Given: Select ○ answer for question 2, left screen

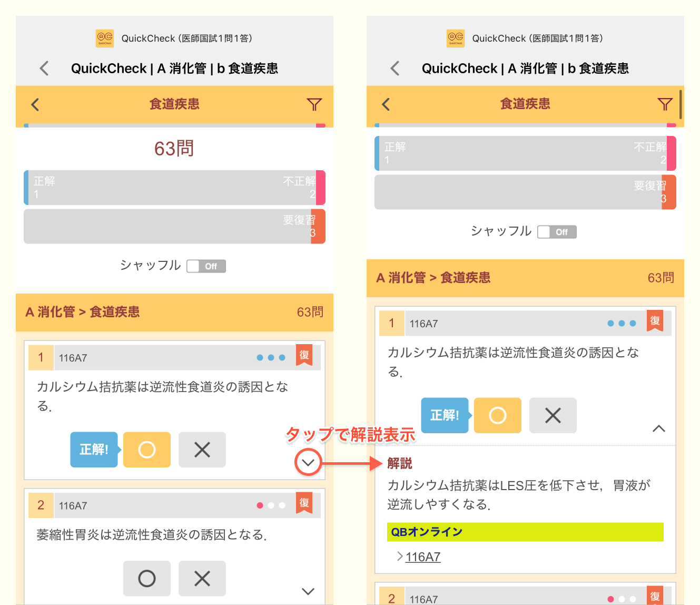Looking at the screenshot, I should [147, 578].
